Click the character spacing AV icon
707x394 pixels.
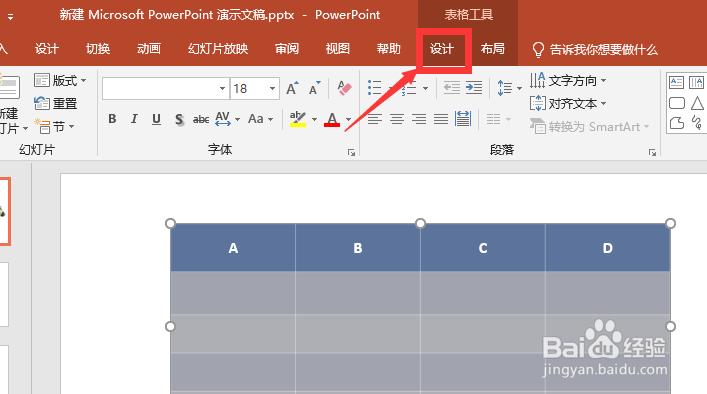pyautogui.click(x=223, y=119)
